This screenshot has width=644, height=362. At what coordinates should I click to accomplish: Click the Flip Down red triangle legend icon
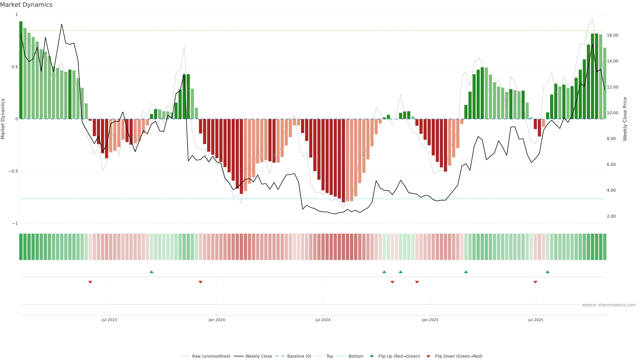(428, 356)
